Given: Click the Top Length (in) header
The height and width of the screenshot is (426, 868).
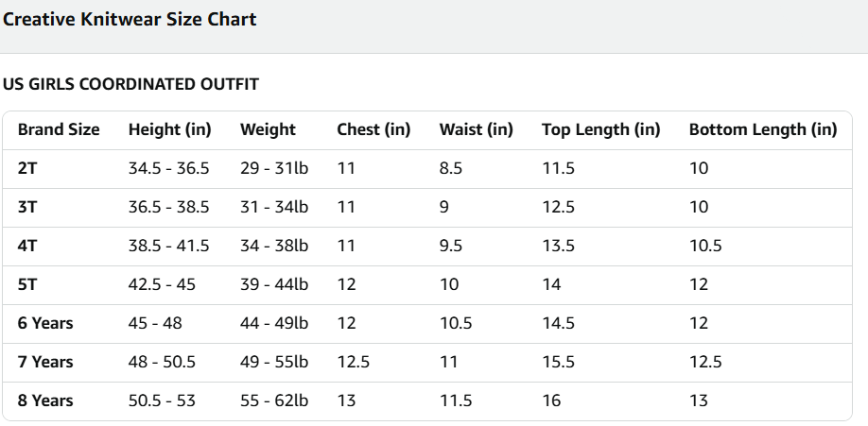Looking at the screenshot, I should tap(600, 129).
